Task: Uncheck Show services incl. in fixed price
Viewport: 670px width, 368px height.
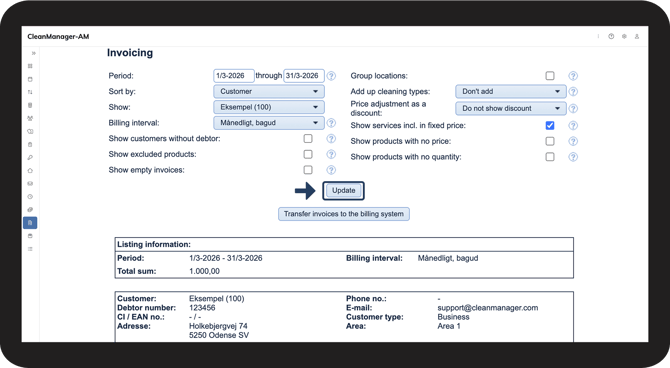Action: pyautogui.click(x=550, y=125)
